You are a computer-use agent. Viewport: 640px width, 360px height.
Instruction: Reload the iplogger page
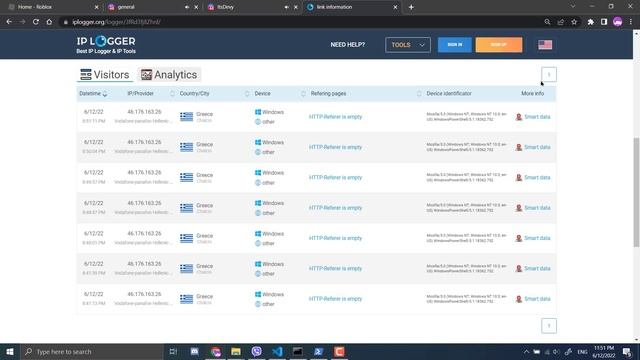tap(36, 22)
